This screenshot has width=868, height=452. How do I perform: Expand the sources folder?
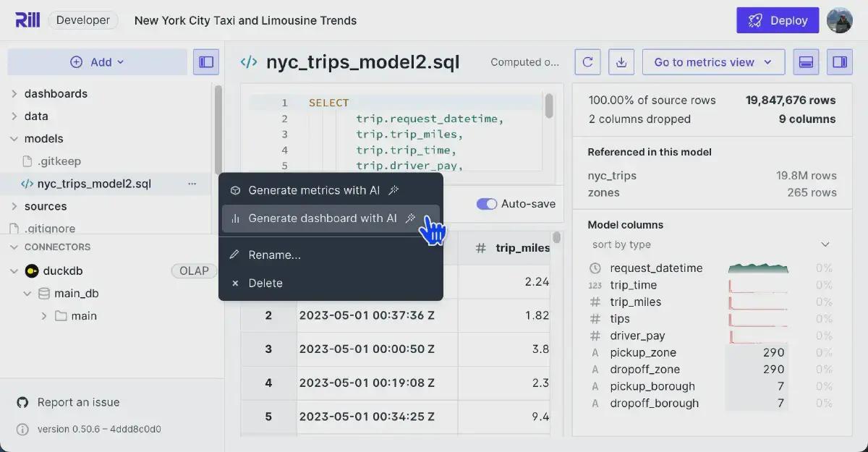(14, 207)
